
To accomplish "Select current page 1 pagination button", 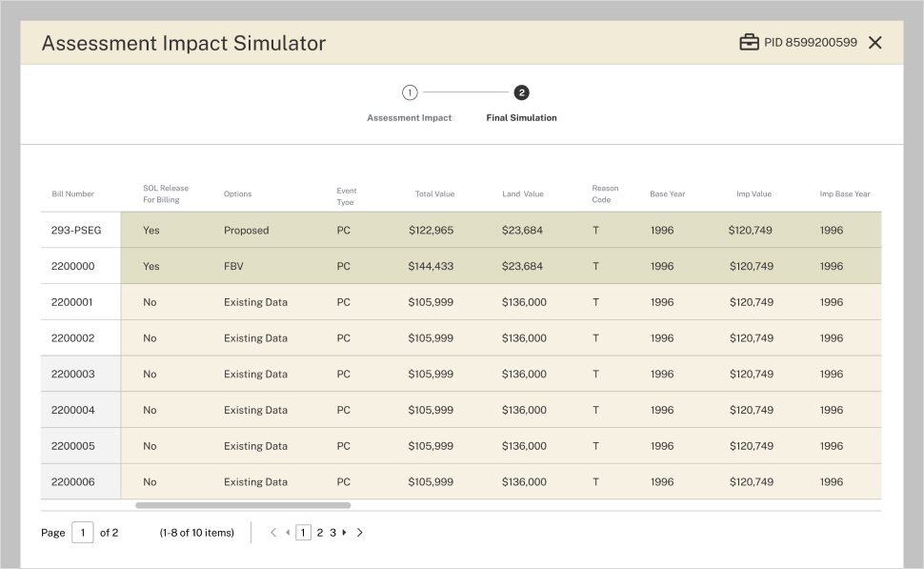I will (303, 533).
